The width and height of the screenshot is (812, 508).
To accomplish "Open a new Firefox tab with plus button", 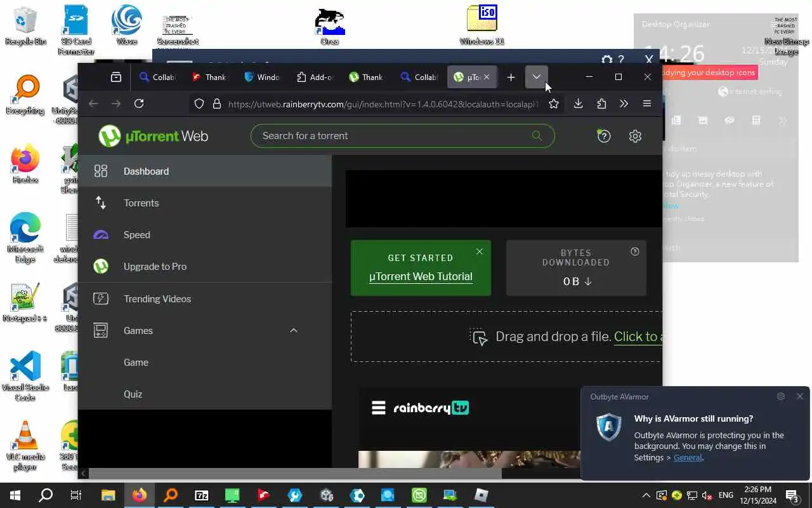I will pos(511,77).
